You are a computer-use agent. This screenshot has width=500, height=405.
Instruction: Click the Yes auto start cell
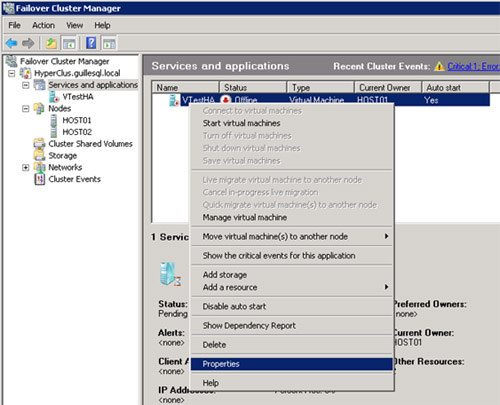431,100
